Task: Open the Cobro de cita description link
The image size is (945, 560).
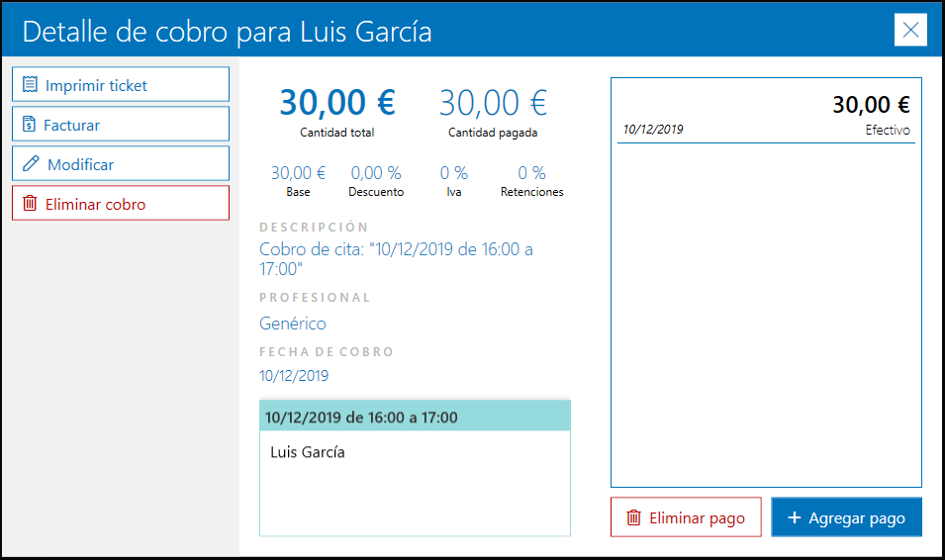Action: click(396, 258)
